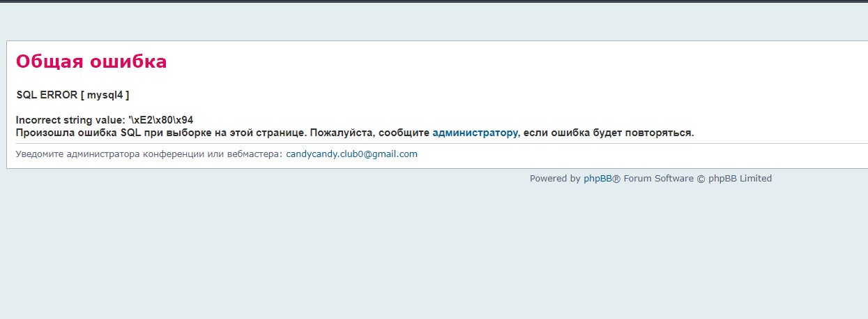Screen dimensions: 868x319
Task: Click the copyright symbol in footer
Action: [701, 179]
